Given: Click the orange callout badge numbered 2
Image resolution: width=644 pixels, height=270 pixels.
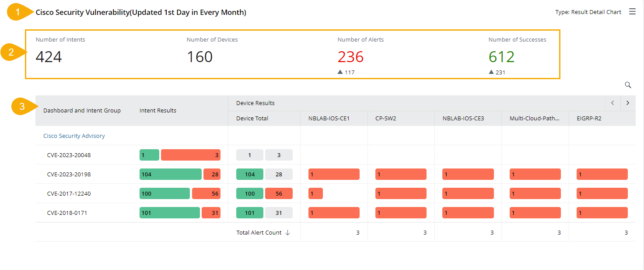Looking at the screenshot, I should point(12,53).
